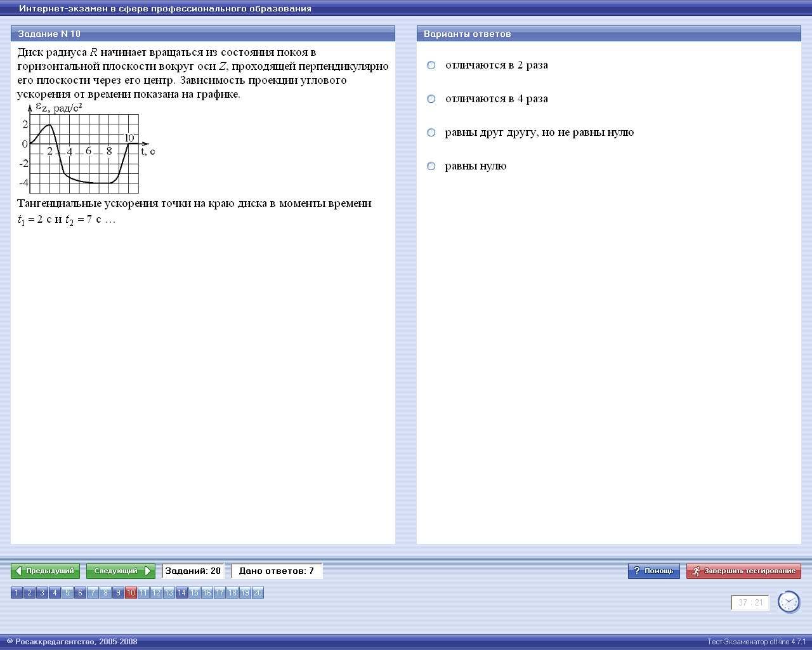Jump to question 14
This screenshot has width=812, height=650.
click(181, 593)
